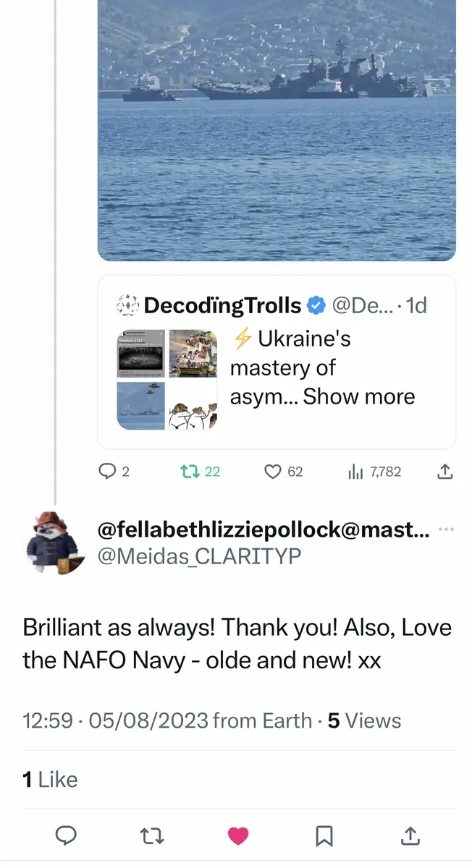Share the upper tweet via share icon
The image size is (472, 868).
446,472
